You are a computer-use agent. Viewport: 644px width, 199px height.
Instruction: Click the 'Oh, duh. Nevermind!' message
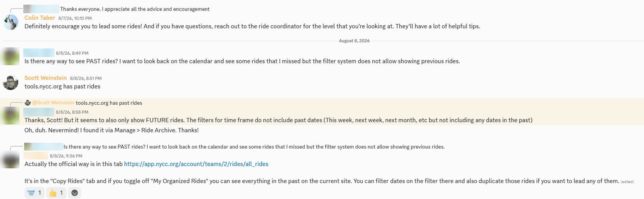tap(112, 130)
